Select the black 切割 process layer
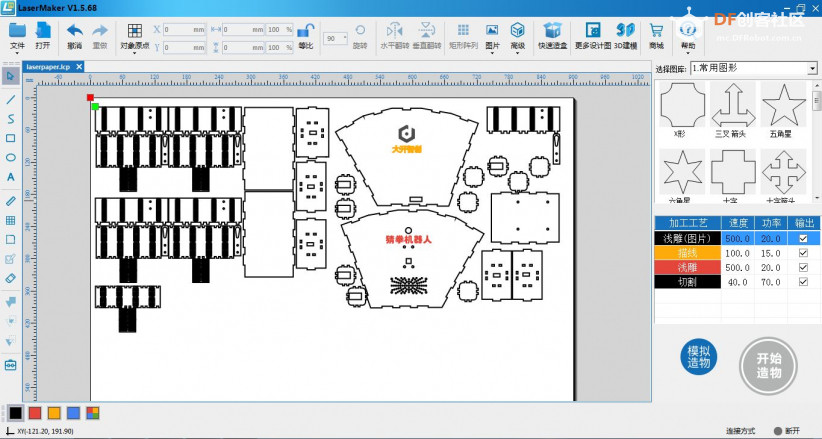 [x=687, y=282]
